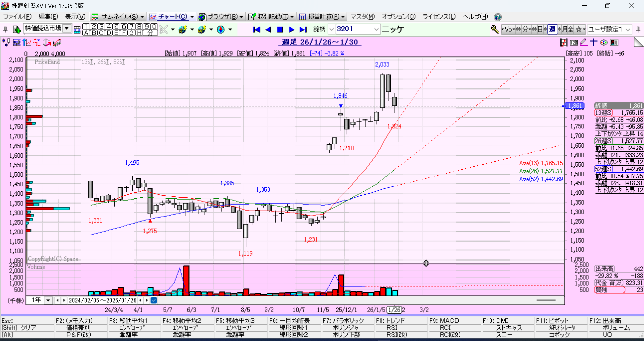Toggle the blue checkbox beside date range

pos(154,300)
